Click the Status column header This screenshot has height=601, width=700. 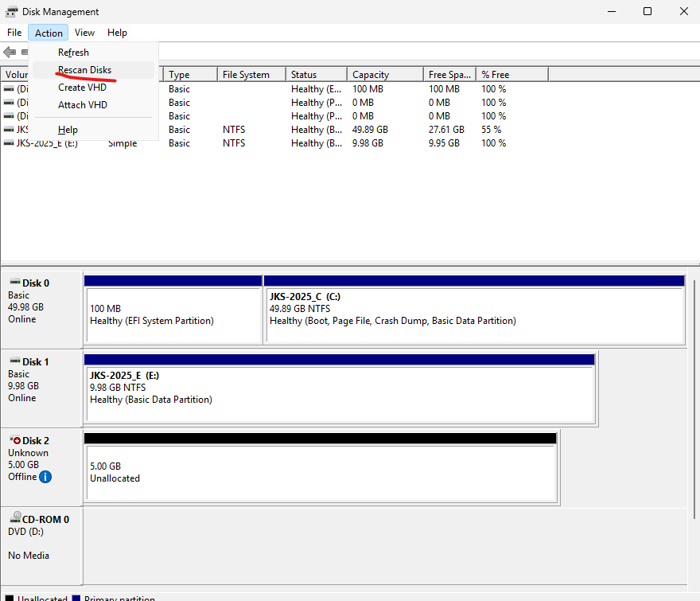click(x=317, y=75)
